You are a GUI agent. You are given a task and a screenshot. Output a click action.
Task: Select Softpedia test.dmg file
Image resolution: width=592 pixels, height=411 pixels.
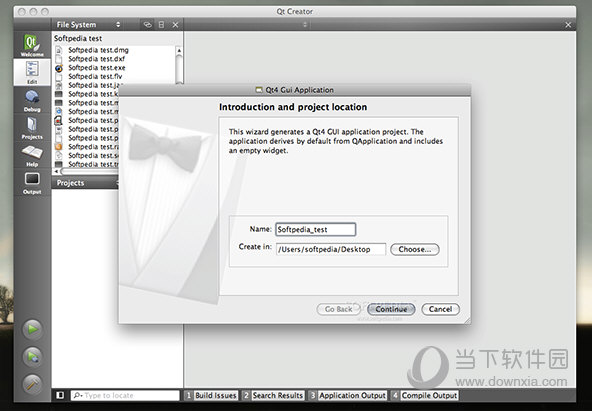point(98,50)
